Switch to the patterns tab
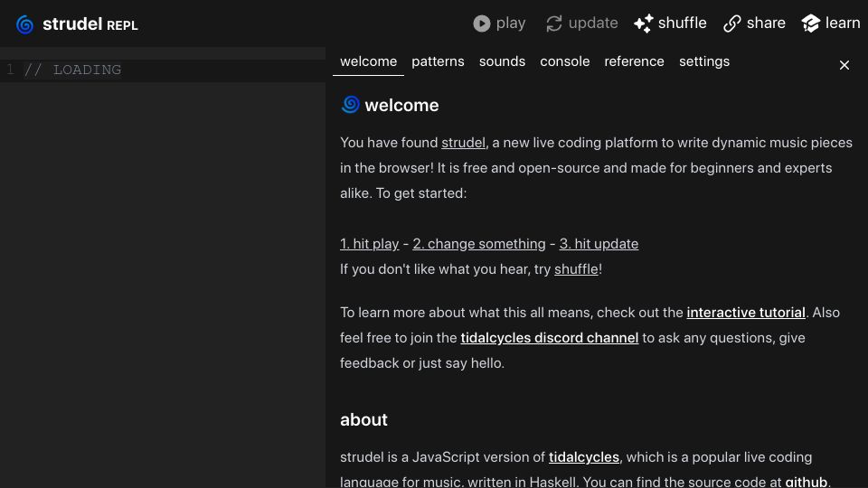The image size is (868, 488). coord(438,61)
